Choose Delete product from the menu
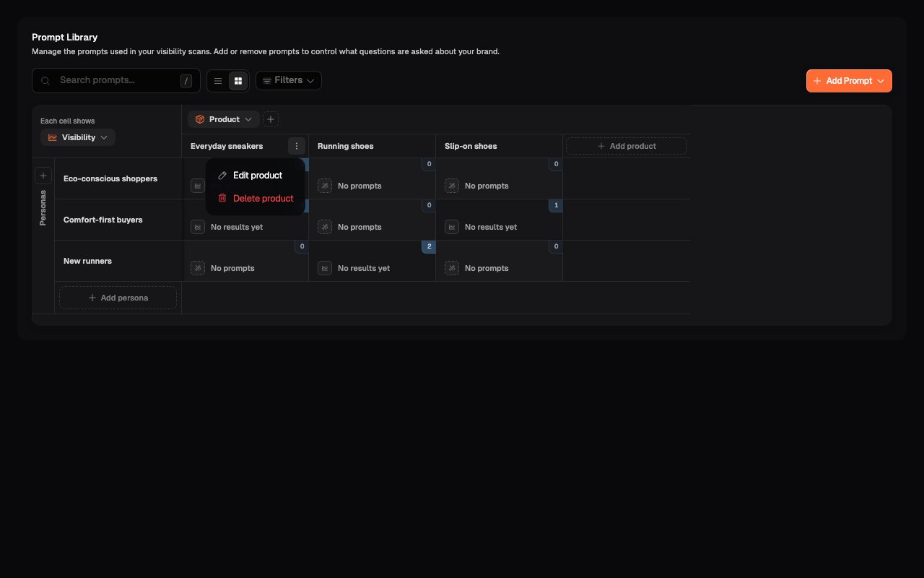 255,198
